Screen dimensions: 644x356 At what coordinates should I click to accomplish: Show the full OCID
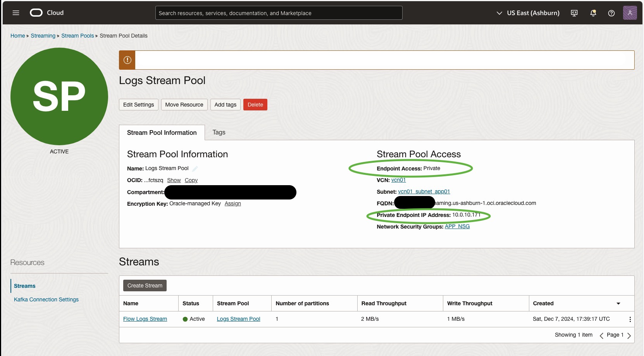(x=174, y=180)
